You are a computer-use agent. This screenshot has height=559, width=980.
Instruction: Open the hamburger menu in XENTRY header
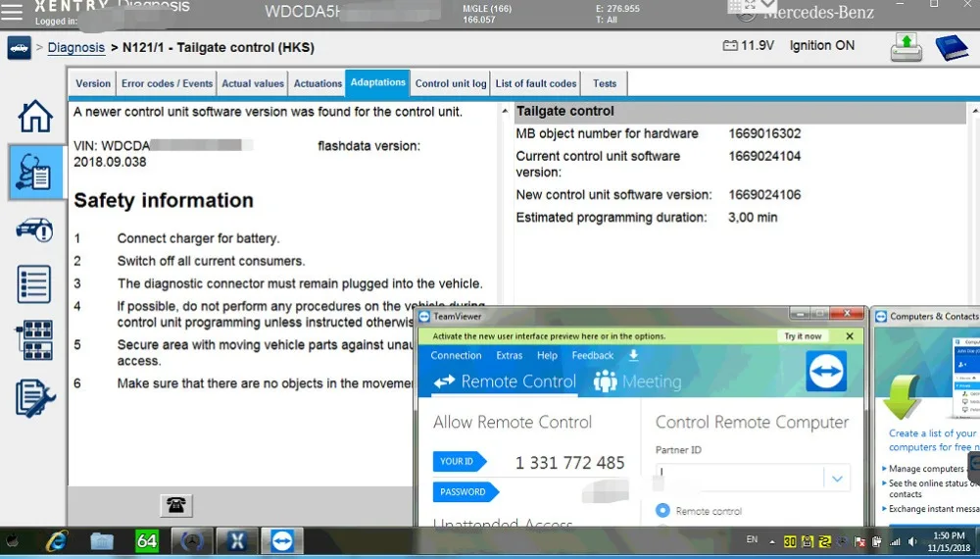pyautogui.click(x=12, y=11)
